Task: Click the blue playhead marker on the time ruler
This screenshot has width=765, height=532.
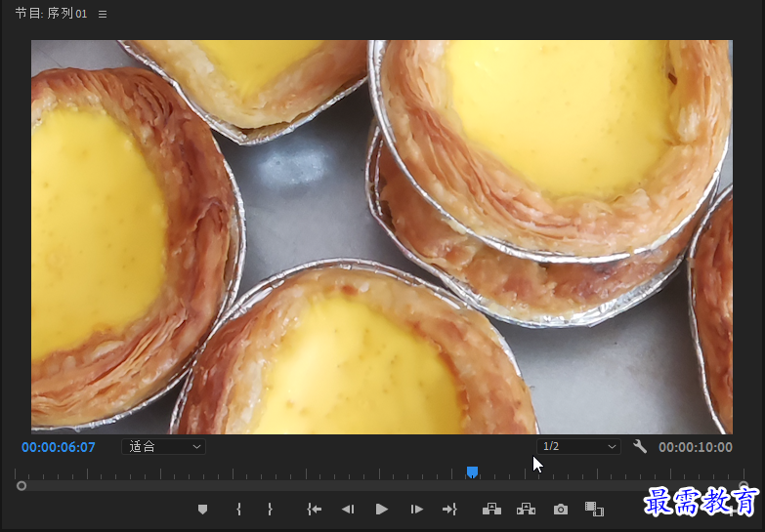Action: (472, 471)
